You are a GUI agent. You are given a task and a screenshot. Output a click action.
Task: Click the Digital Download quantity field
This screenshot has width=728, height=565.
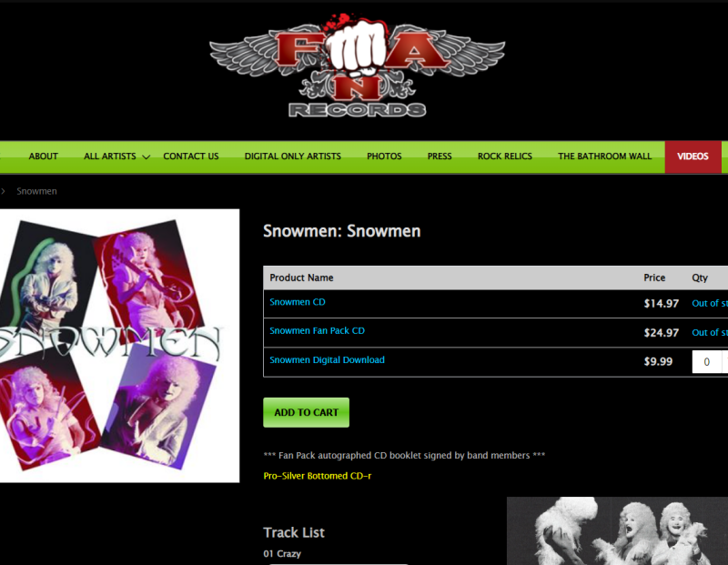pos(707,362)
